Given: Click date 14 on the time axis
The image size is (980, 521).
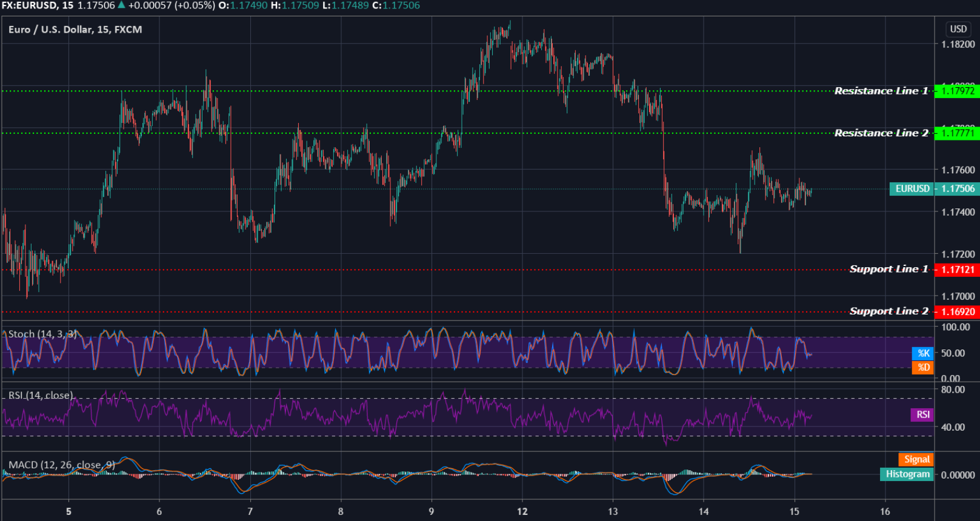Looking at the screenshot, I should click(x=704, y=512).
